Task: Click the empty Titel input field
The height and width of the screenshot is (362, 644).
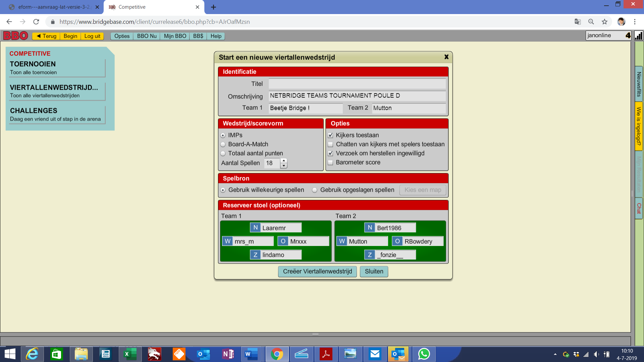Action: pos(357,84)
